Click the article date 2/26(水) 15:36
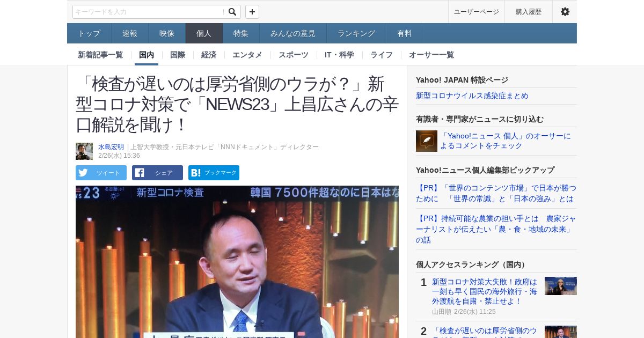Image resolution: width=644 pixels, height=338 pixels. pos(119,156)
